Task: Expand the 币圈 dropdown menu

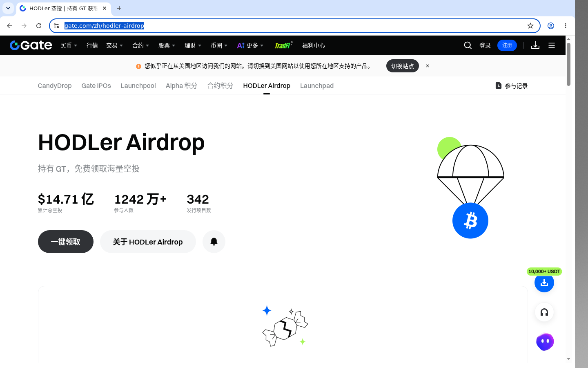Action: (219, 45)
